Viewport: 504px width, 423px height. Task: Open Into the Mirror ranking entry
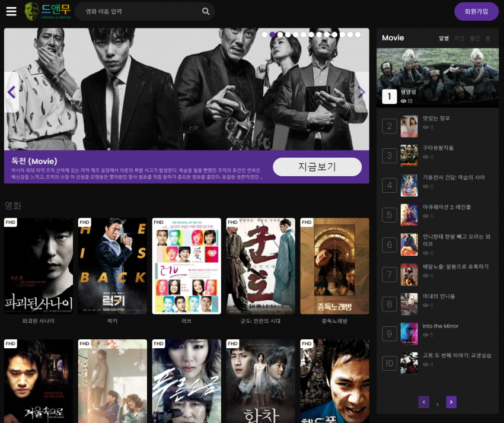pyautogui.click(x=441, y=326)
